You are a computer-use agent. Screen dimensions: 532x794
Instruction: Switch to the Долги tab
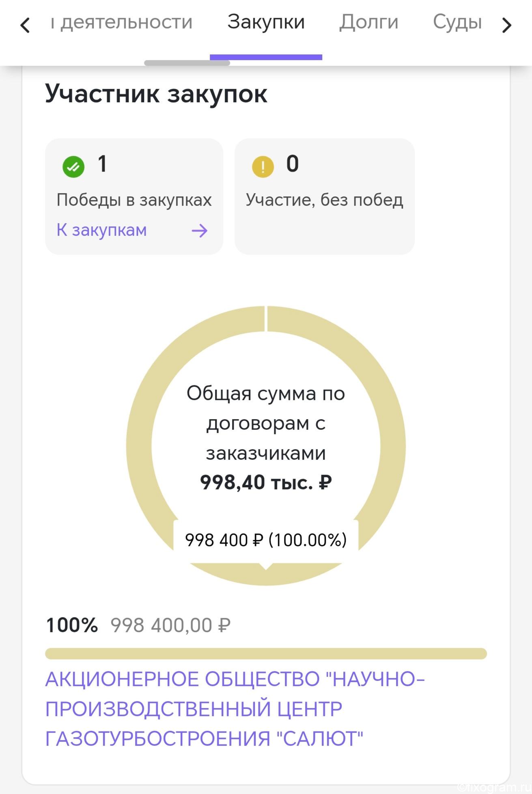point(369,22)
